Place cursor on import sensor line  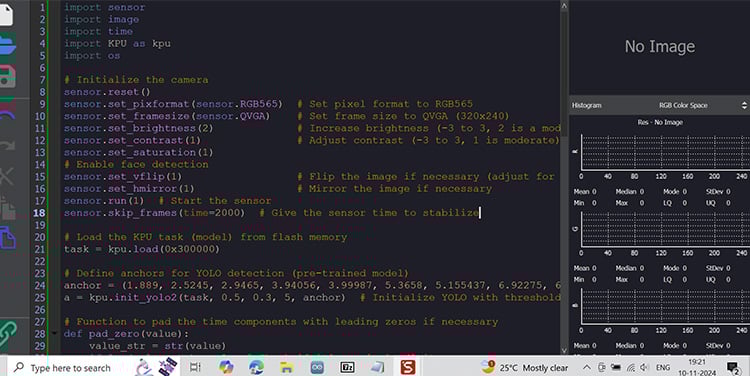(x=104, y=7)
